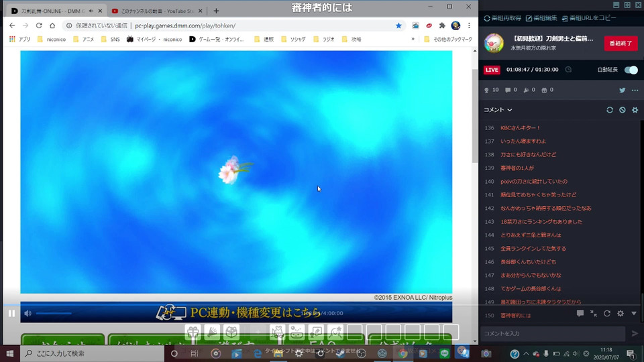Expand the コメント dropdown

click(x=498, y=110)
